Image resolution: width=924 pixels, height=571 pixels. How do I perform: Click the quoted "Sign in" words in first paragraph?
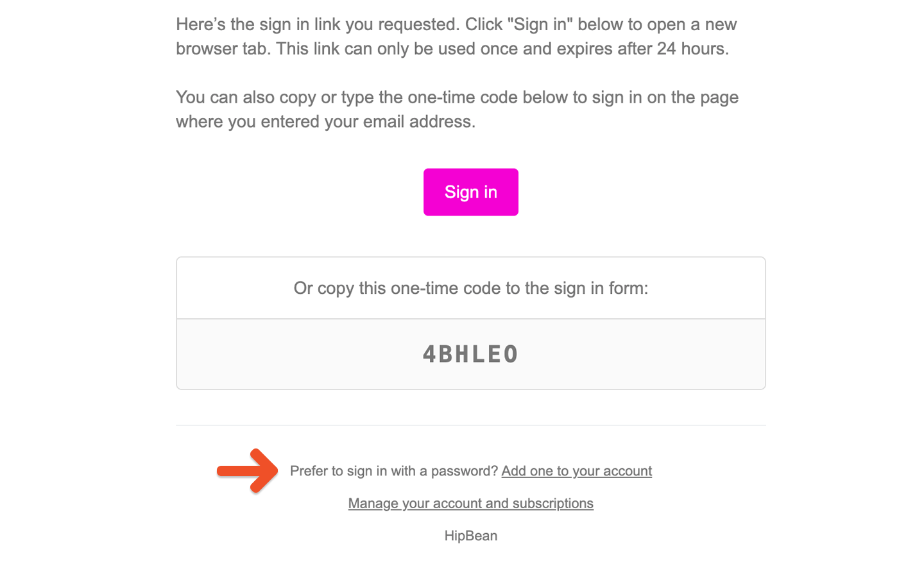pyautogui.click(x=542, y=24)
